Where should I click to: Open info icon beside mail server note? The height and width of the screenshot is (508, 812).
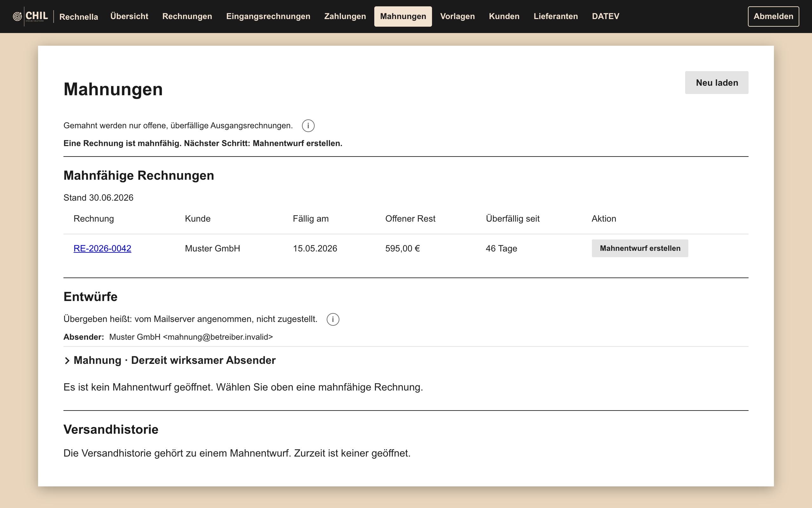coord(333,319)
